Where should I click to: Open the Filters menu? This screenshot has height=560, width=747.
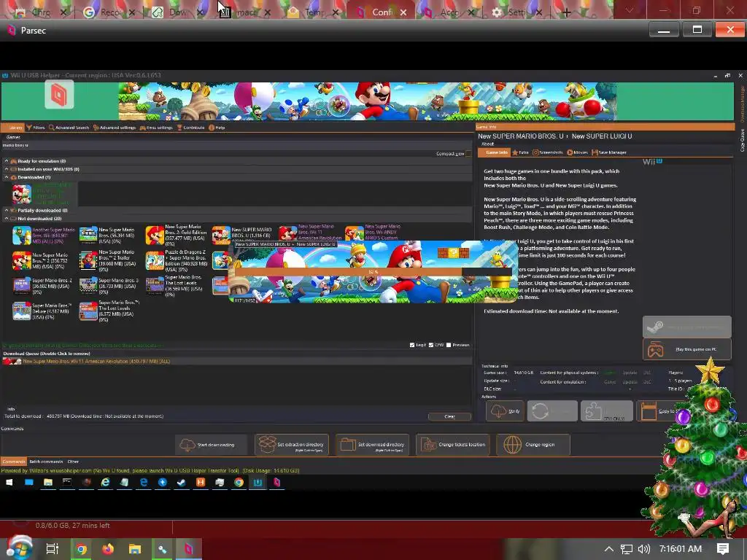36,128
